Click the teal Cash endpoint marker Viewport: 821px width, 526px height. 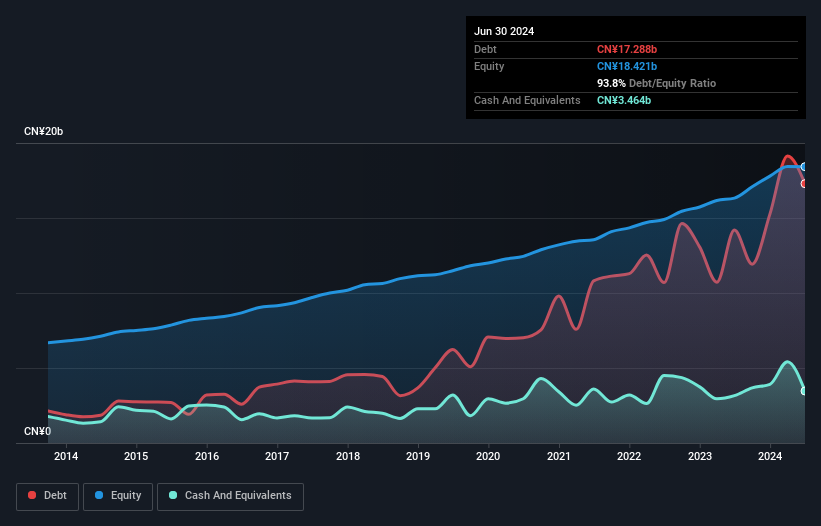tap(804, 391)
